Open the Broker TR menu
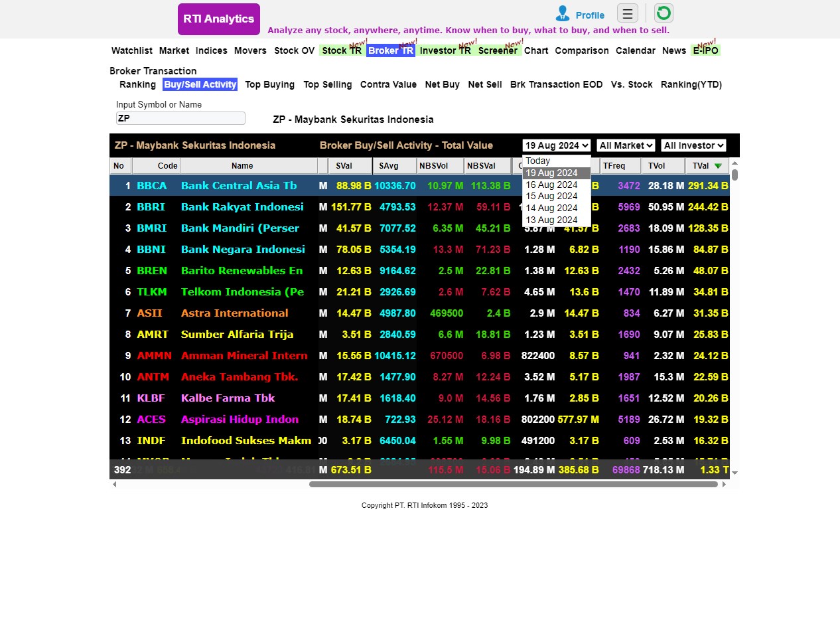 coord(391,50)
